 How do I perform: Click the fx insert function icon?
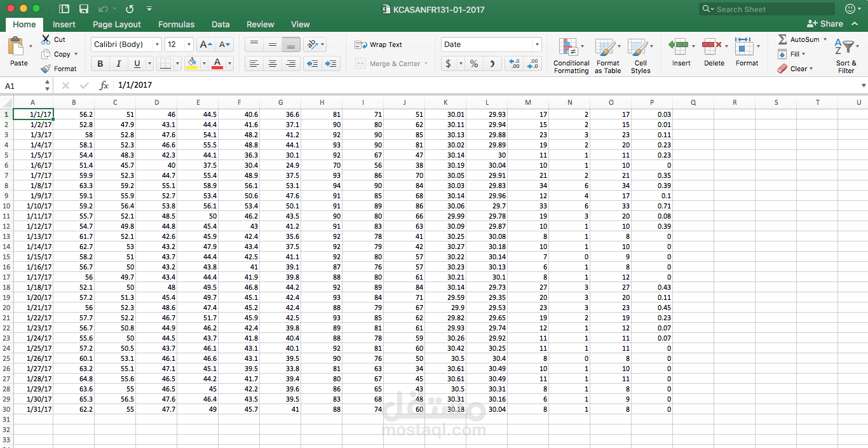[104, 85]
